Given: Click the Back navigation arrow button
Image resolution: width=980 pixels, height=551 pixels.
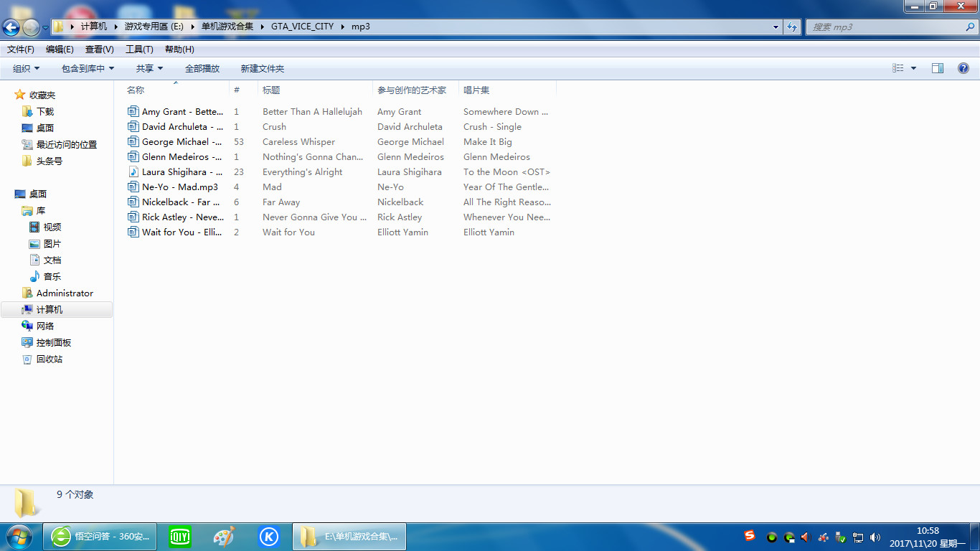Looking at the screenshot, I should [11, 27].
